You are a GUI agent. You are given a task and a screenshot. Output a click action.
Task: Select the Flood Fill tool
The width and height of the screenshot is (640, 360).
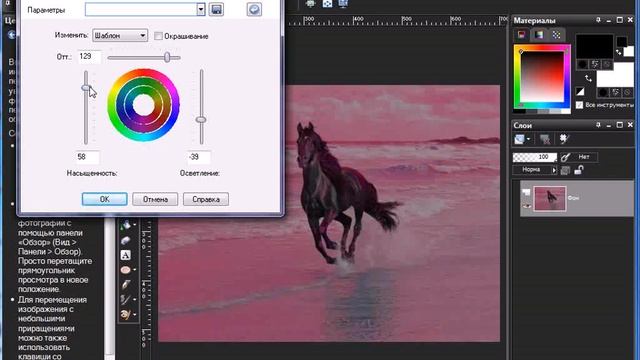(x=125, y=224)
